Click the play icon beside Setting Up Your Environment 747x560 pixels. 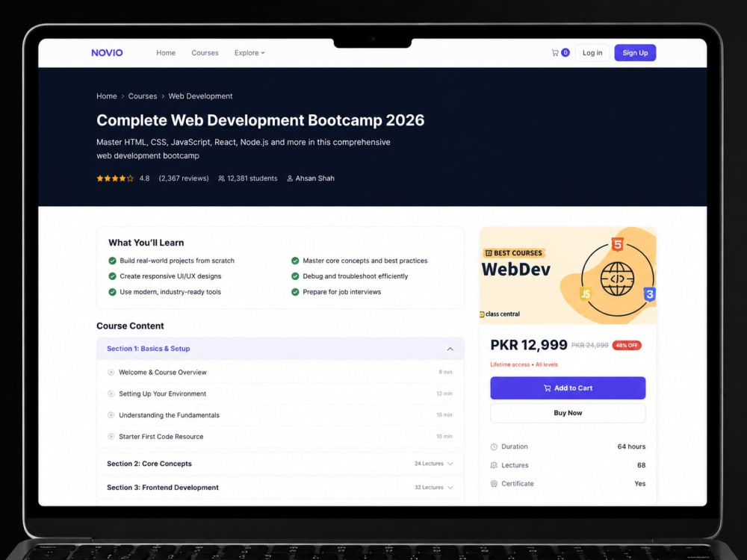pyautogui.click(x=111, y=393)
